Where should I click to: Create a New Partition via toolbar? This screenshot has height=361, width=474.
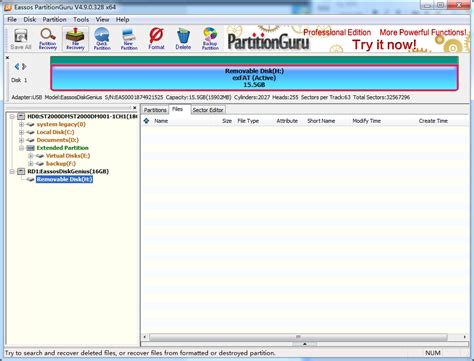(x=129, y=39)
